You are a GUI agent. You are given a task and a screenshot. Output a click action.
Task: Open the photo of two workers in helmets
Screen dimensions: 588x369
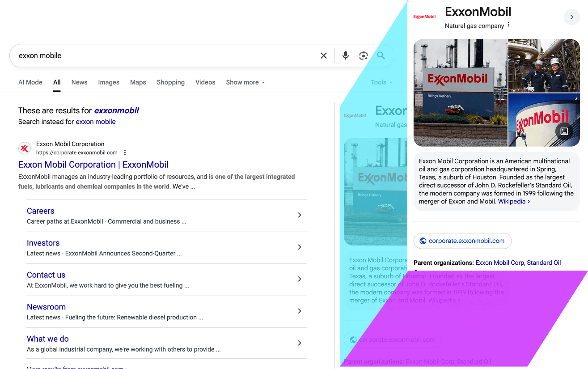(x=544, y=66)
